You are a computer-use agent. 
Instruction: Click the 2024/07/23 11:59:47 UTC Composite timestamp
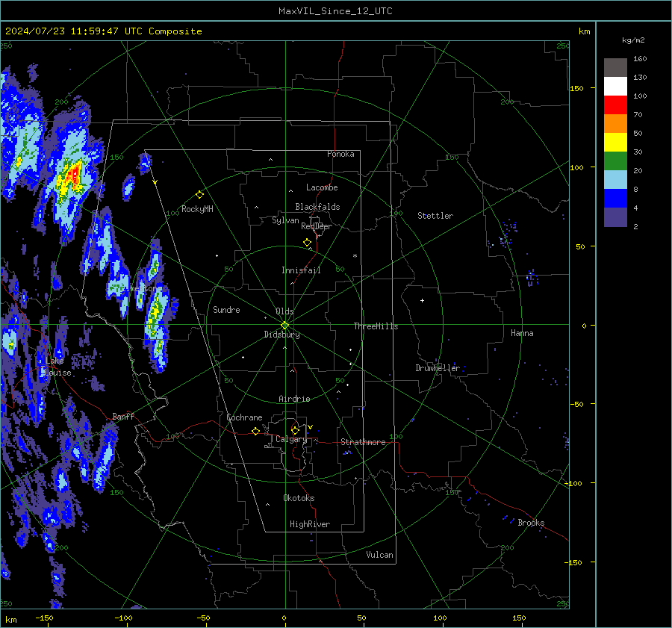(x=104, y=31)
